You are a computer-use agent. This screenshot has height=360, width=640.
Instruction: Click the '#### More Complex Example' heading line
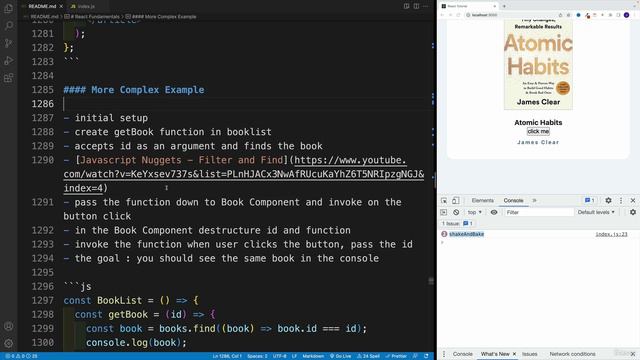click(134, 90)
